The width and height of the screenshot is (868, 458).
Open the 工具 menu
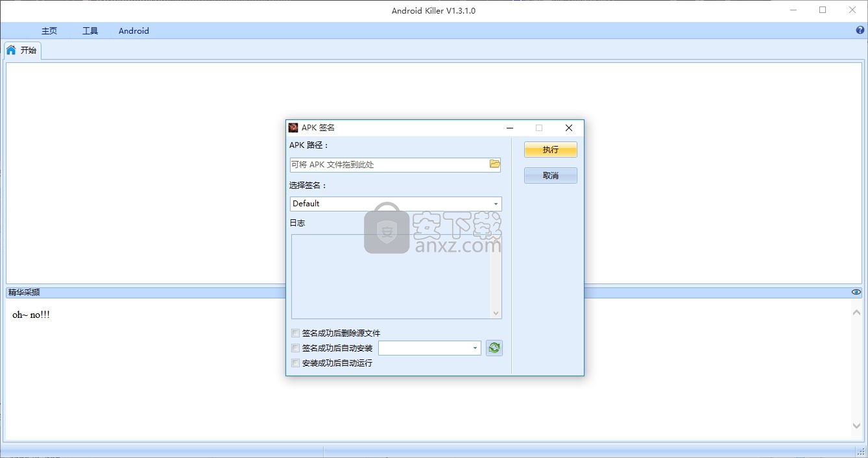coord(90,30)
